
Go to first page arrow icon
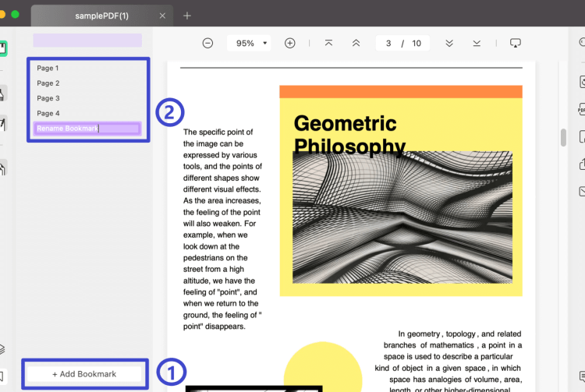328,43
